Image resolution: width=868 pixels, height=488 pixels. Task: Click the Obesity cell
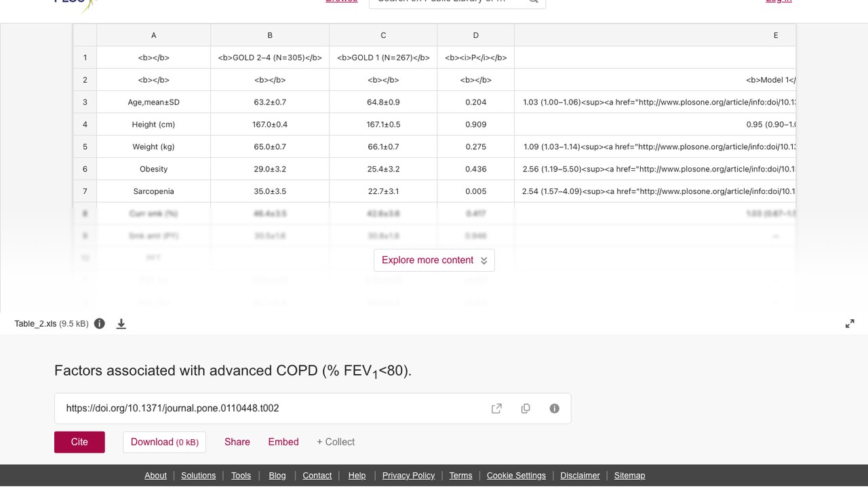(154, 169)
